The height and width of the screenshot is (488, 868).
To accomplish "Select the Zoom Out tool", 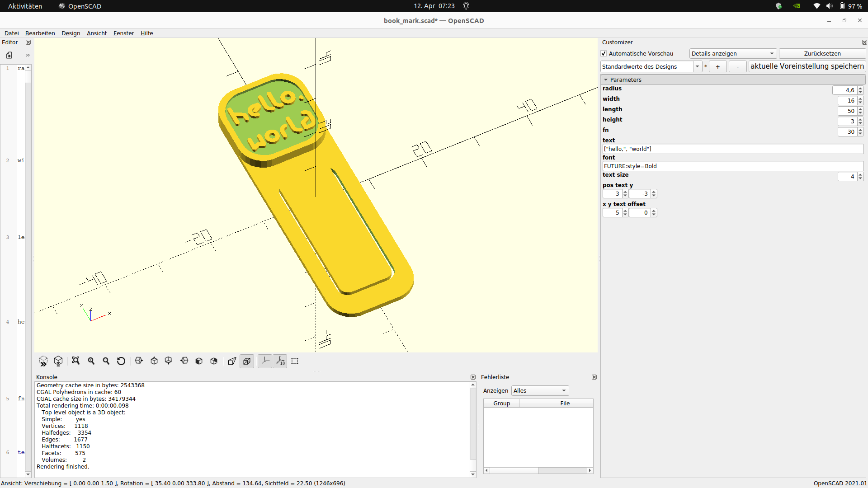I will pos(106,361).
